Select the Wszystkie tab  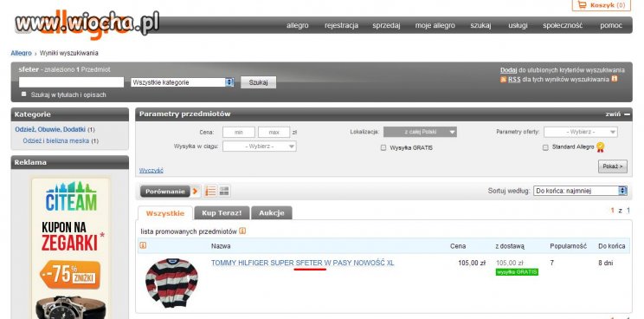pos(165,213)
